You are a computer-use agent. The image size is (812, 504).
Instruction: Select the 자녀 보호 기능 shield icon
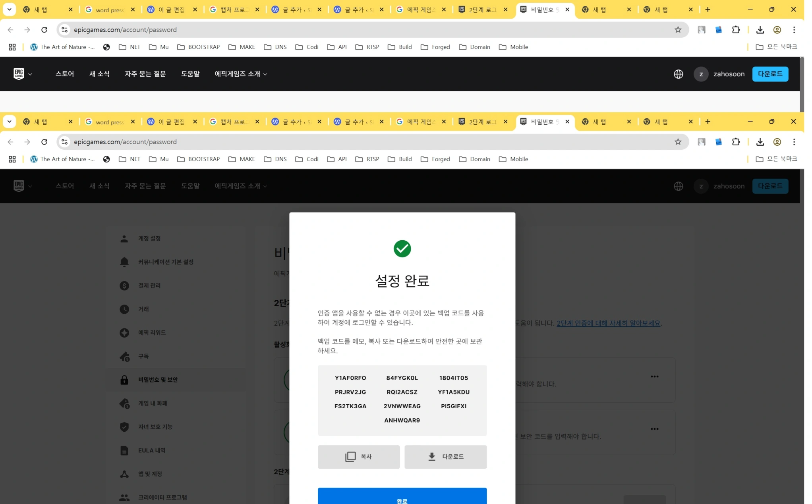coord(124,427)
